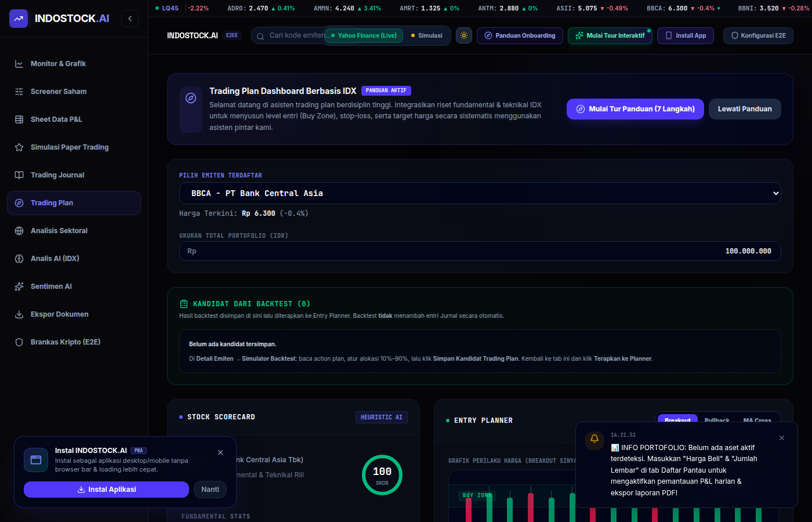Click BBCA ticker entry

(683, 8)
